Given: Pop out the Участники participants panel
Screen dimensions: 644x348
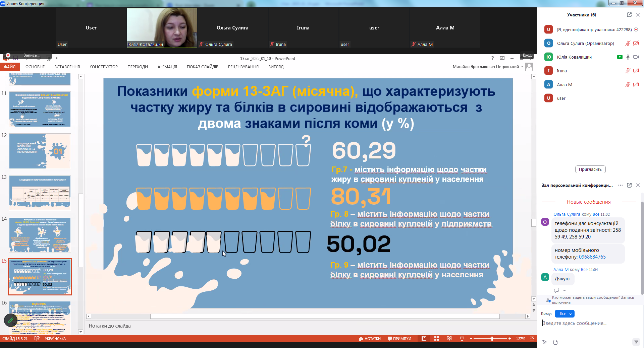Looking at the screenshot, I should (629, 15).
